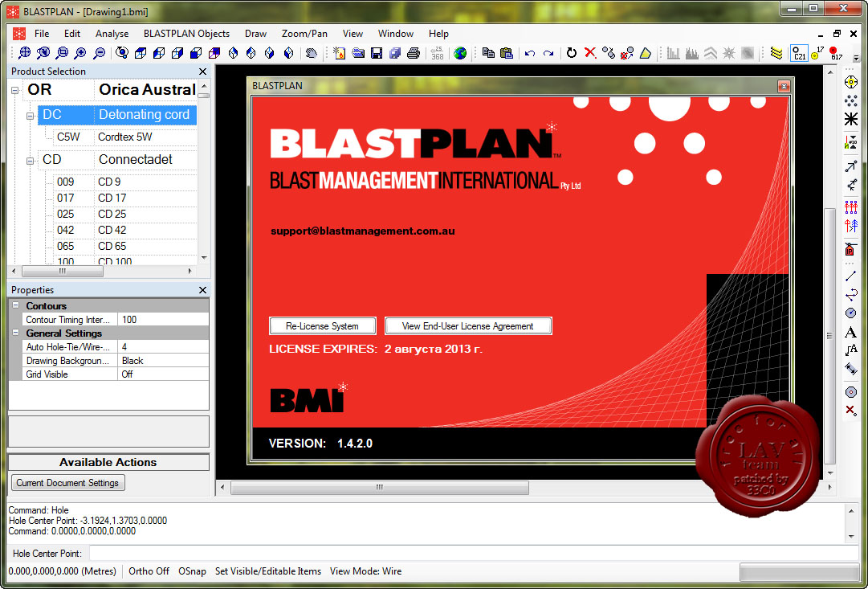Open the Grid Visible value Off
The height and width of the screenshot is (589, 868).
pos(165,374)
